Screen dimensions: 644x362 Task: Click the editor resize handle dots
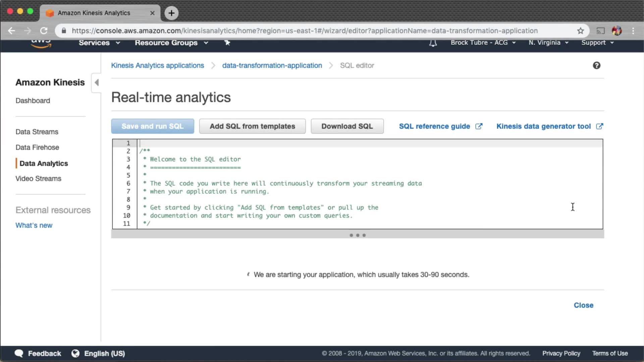point(358,235)
